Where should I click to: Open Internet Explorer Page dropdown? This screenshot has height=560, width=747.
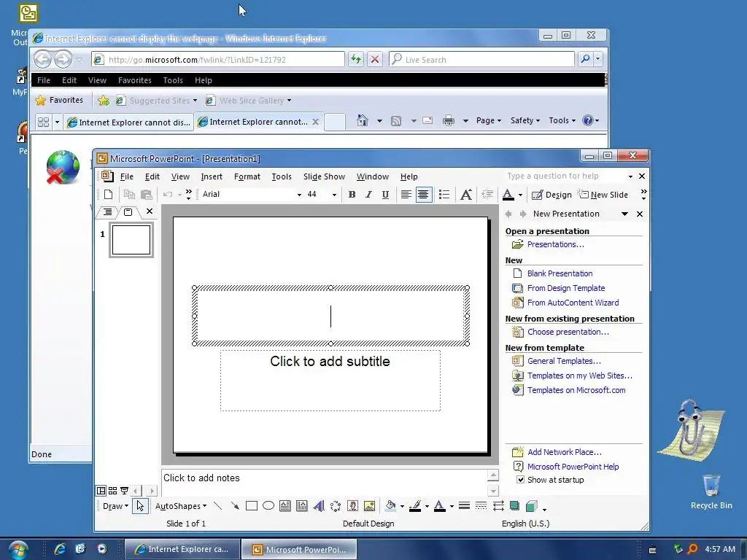[x=489, y=120]
